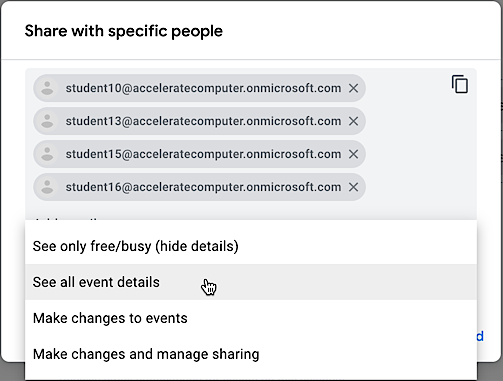
Task: Select 'See only free/busy (hide details)' option
Action: [x=251, y=246]
